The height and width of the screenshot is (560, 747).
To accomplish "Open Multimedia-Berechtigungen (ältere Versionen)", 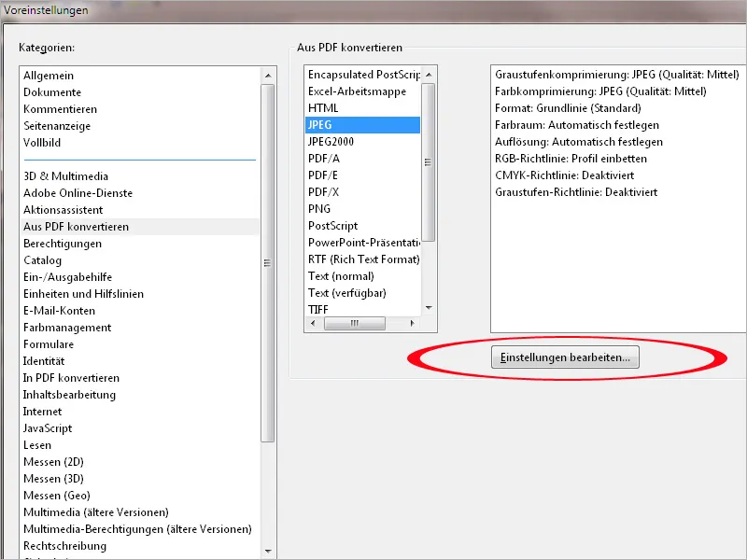I will 137,528.
